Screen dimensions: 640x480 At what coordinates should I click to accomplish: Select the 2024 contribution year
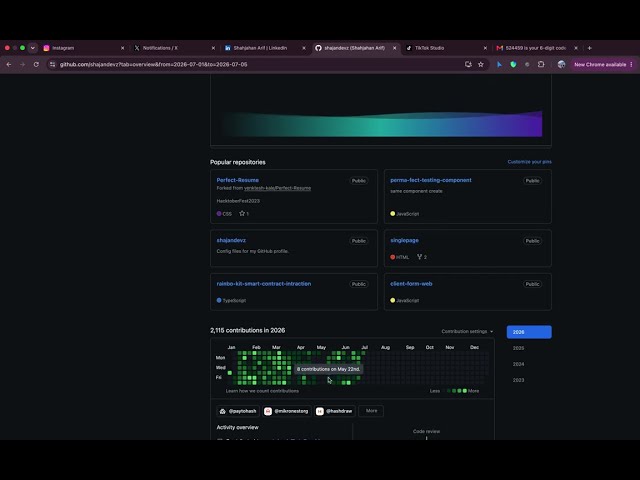(518, 364)
